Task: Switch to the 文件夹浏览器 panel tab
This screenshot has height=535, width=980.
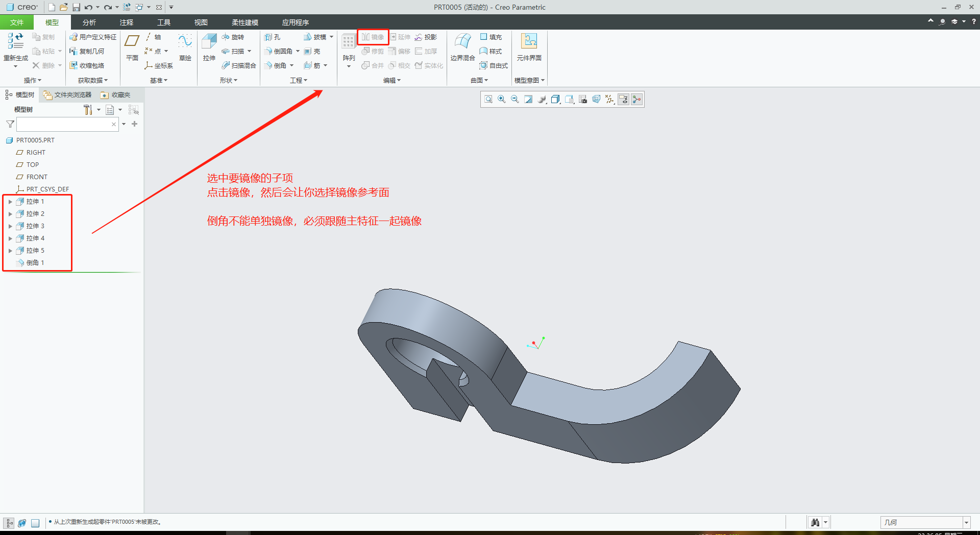Action: click(x=67, y=95)
